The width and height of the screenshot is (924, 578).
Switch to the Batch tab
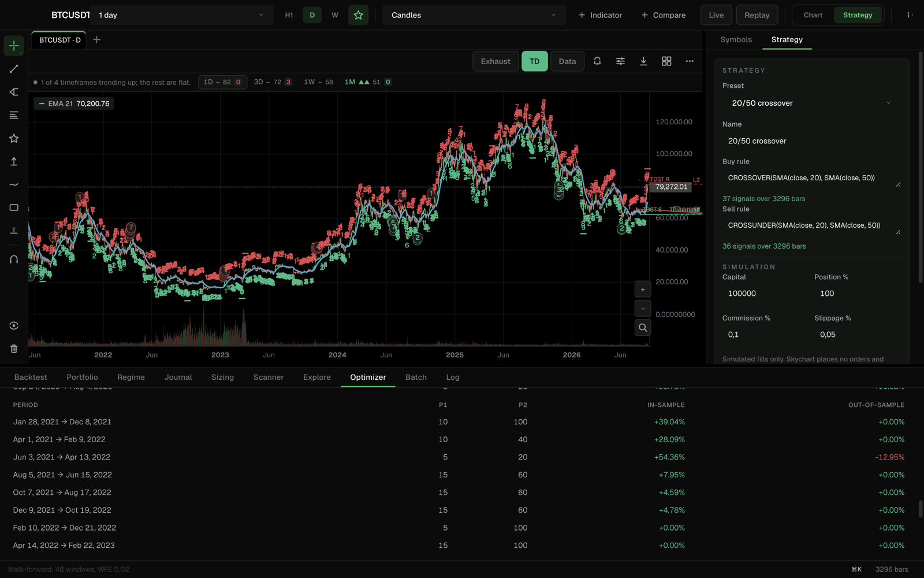point(416,377)
